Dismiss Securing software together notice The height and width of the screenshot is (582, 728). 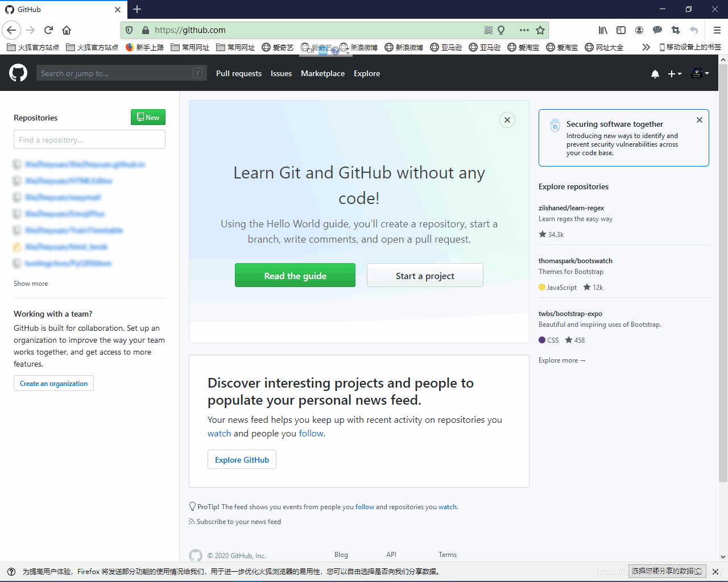[700, 120]
